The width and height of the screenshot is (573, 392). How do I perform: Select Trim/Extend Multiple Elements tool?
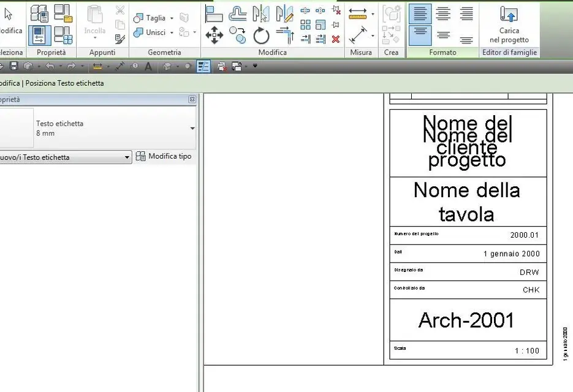click(321, 39)
